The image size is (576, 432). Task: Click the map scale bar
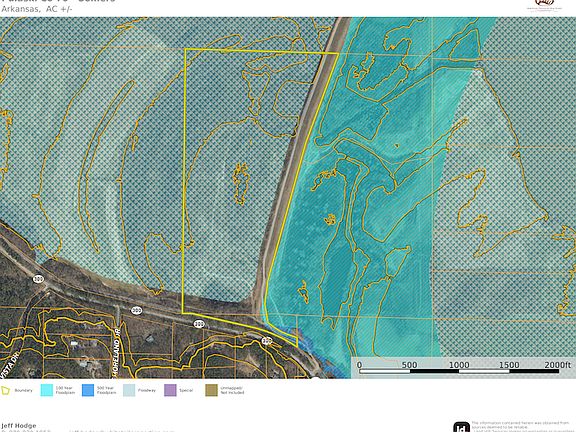459,371
